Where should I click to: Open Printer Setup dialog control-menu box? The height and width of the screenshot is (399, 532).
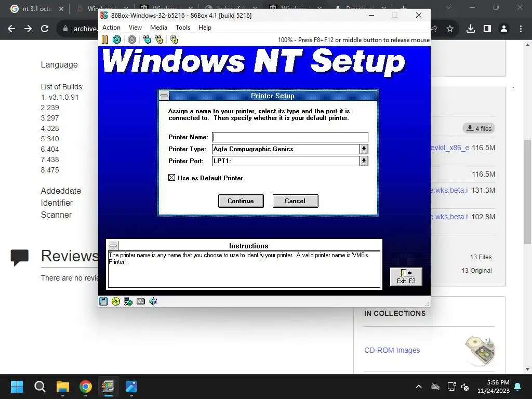tap(164, 96)
